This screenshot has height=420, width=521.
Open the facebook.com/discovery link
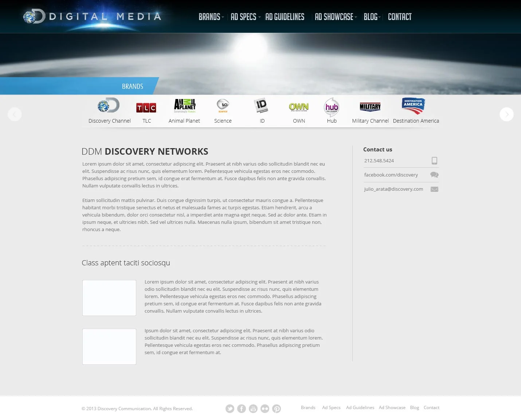(x=391, y=175)
